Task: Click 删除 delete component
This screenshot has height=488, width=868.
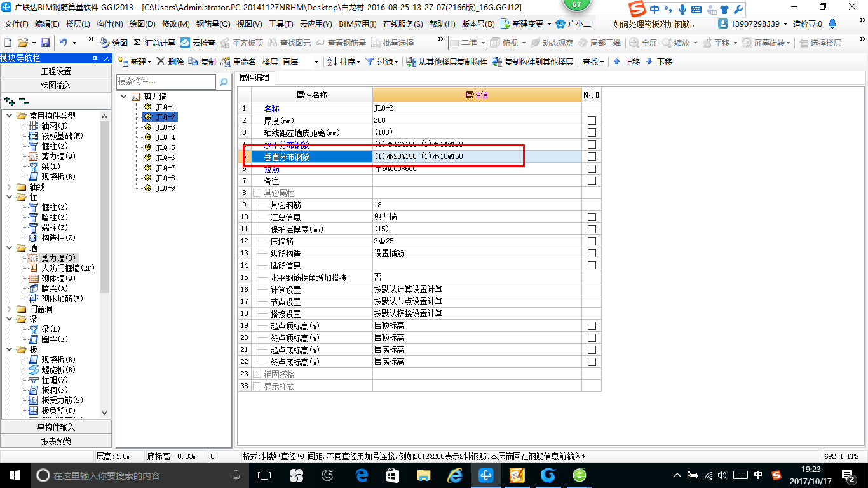Action: pos(170,62)
